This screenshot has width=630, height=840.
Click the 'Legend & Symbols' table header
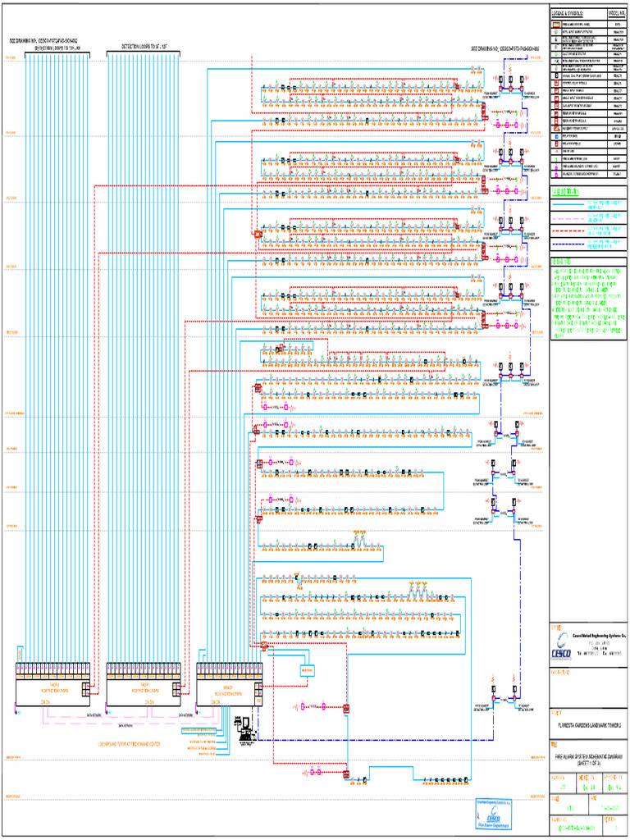click(568, 13)
